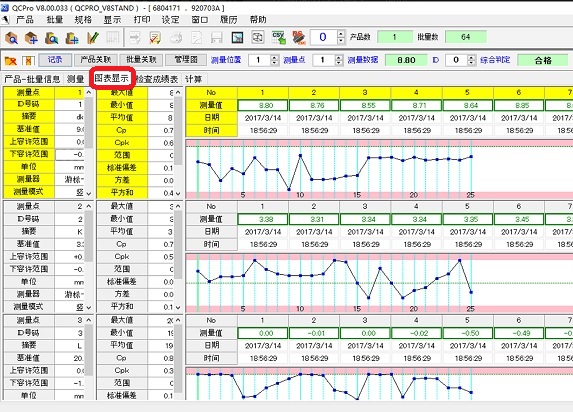Click the add new product box icon

[31, 37]
